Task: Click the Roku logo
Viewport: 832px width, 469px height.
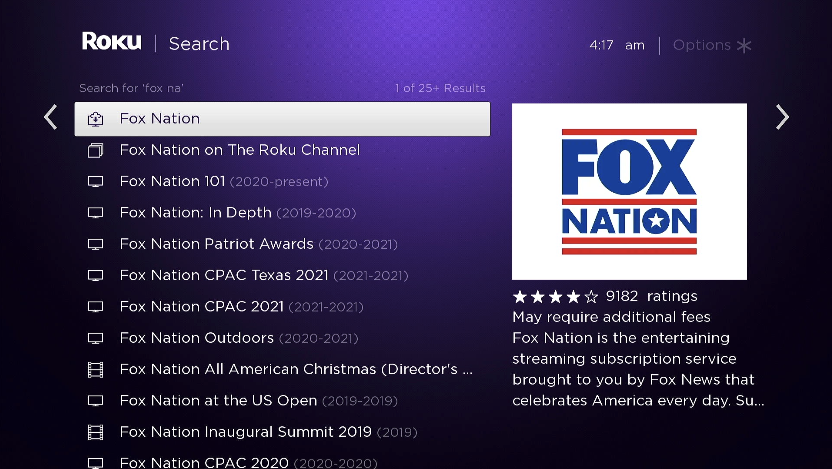Action: (x=111, y=42)
